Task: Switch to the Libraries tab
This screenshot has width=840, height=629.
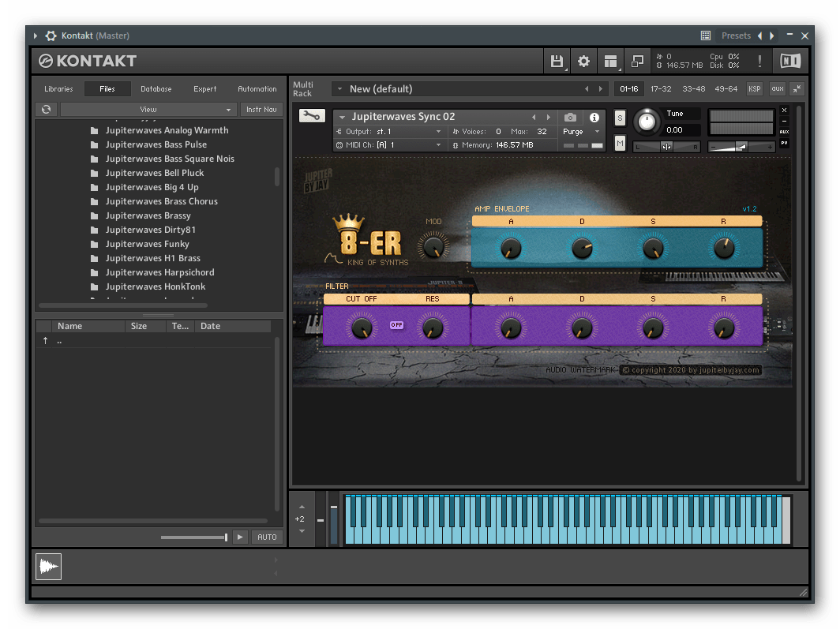Action: pos(58,89)
